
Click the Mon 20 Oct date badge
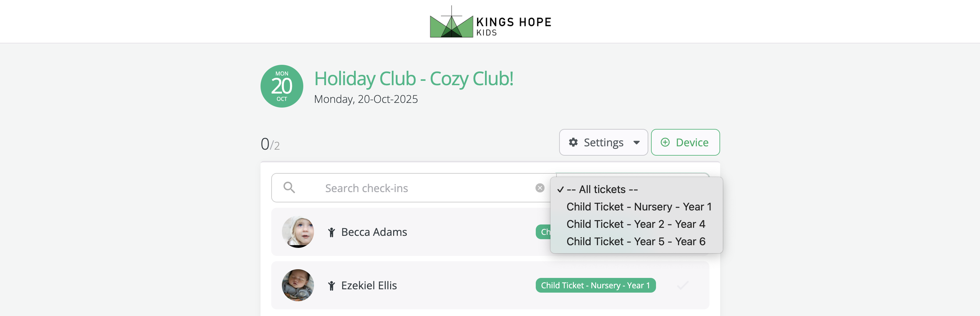pyautogui.click(x=282, y=86)
